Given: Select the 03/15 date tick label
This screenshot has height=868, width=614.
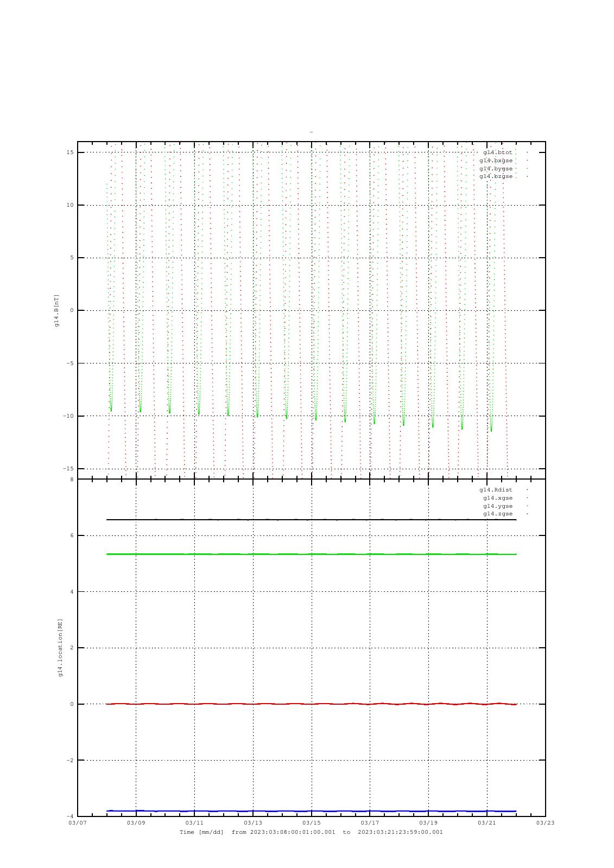Looking at the screenshot, I should 312,823.
